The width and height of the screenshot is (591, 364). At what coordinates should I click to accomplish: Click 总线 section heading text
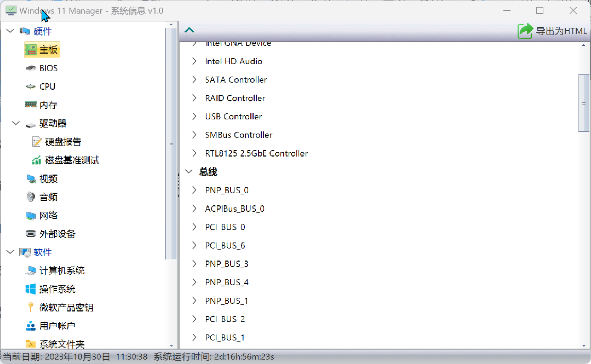coord(208,171)
